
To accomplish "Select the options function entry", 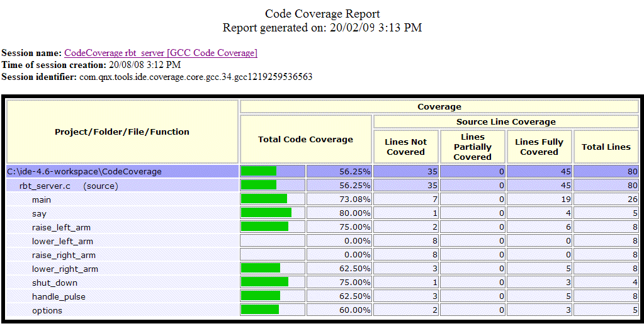I will [47, 310].
